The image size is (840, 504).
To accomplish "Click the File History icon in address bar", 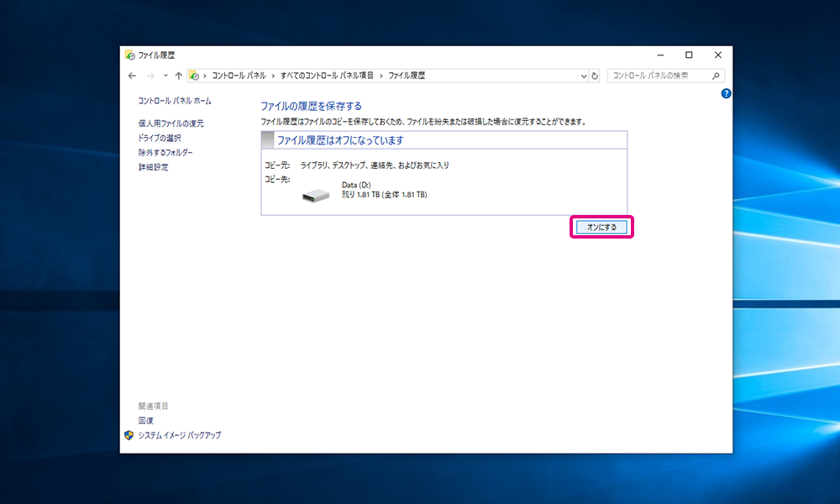I will click(x=194, y=76).
